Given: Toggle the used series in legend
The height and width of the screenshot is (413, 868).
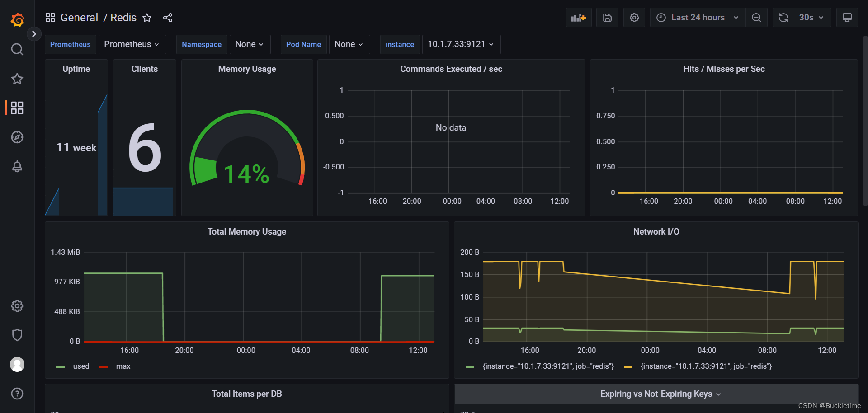Looking at the screenshot, I should [x=81, y=366].
